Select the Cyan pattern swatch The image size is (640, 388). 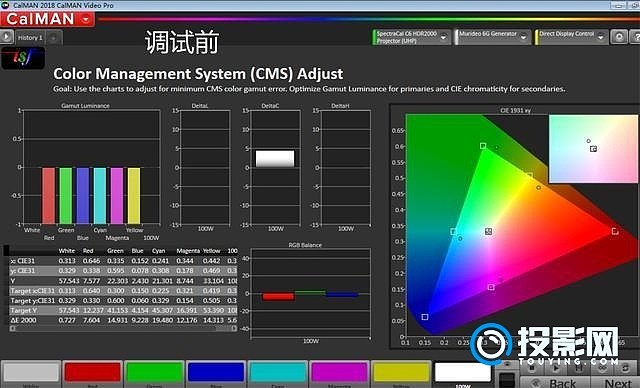point(278,373)
